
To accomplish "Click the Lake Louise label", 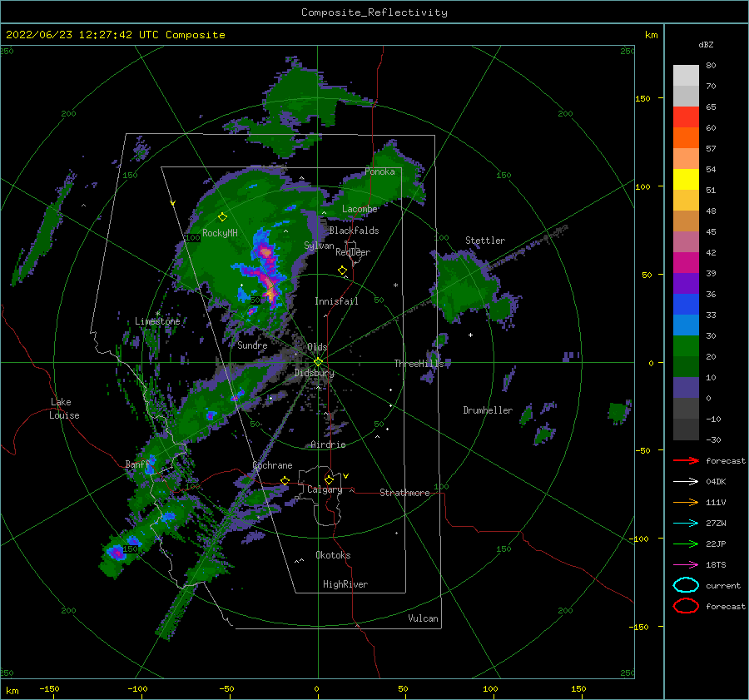I will point(64,409).
